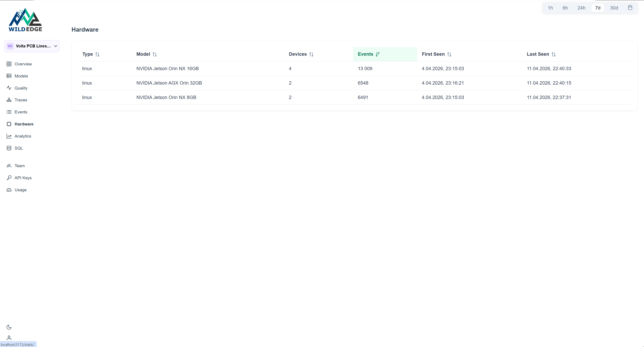Open the SQL database icon

pos(9,148)
